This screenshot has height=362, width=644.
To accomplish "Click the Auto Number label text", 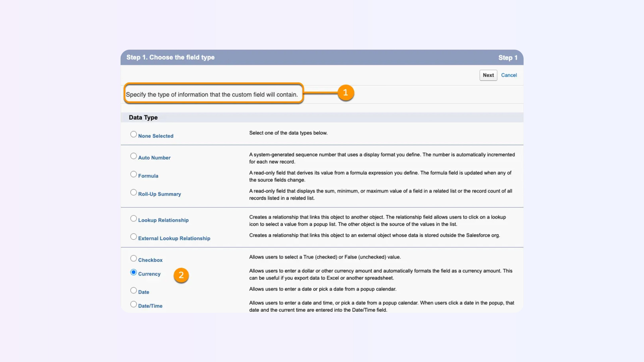I will 154,158.
